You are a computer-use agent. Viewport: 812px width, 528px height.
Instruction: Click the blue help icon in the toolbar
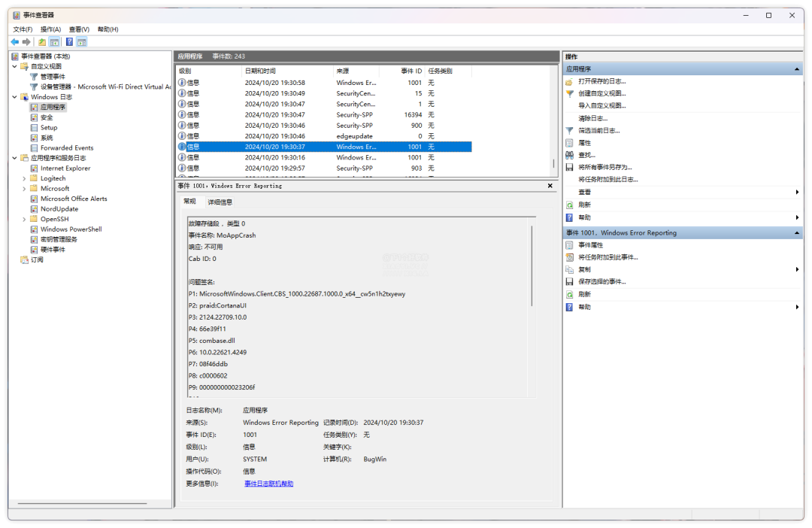(x=69, y=42)
